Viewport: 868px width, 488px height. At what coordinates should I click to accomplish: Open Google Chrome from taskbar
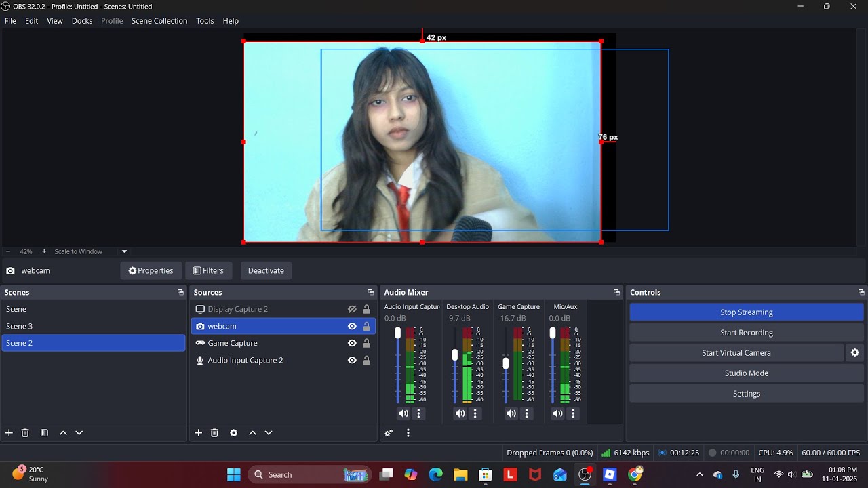pos(635,474)
